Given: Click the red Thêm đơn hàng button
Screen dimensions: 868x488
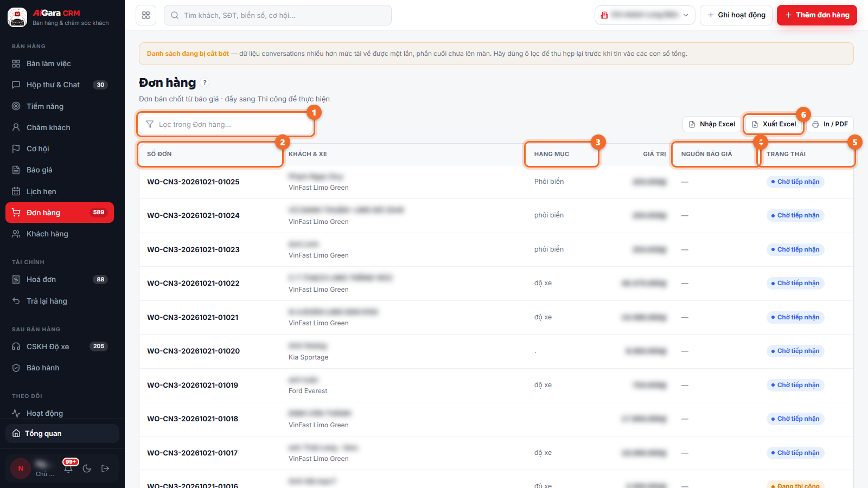Looking at the screenshot, I should (x=817, y=15).
